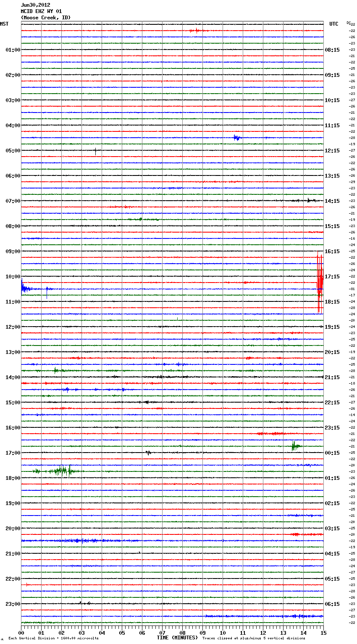Select the 17:15 UTC time label
The image size is (357, 644).
click(332, 277)
